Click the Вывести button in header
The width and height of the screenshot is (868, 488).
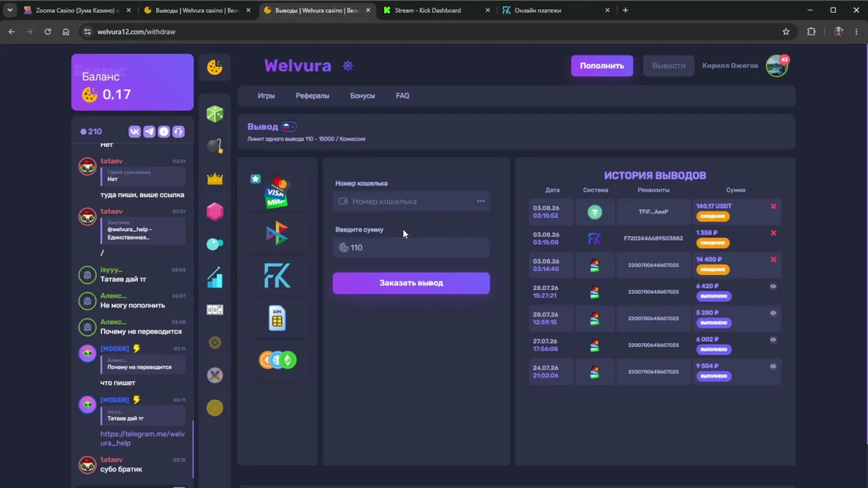[x=669, y=66]
